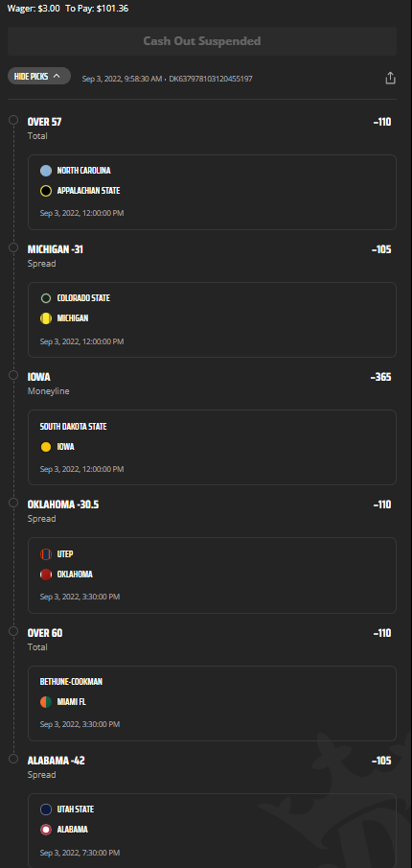Click the Miami FL team logo
Viewport: 412px width, 868px height.
tap(46, 702)
